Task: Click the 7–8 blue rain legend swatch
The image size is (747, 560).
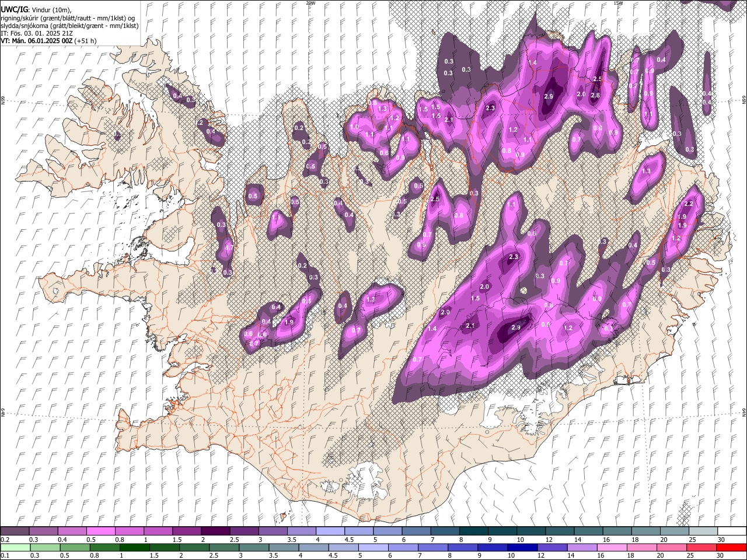Action: [x=432, y=547]
